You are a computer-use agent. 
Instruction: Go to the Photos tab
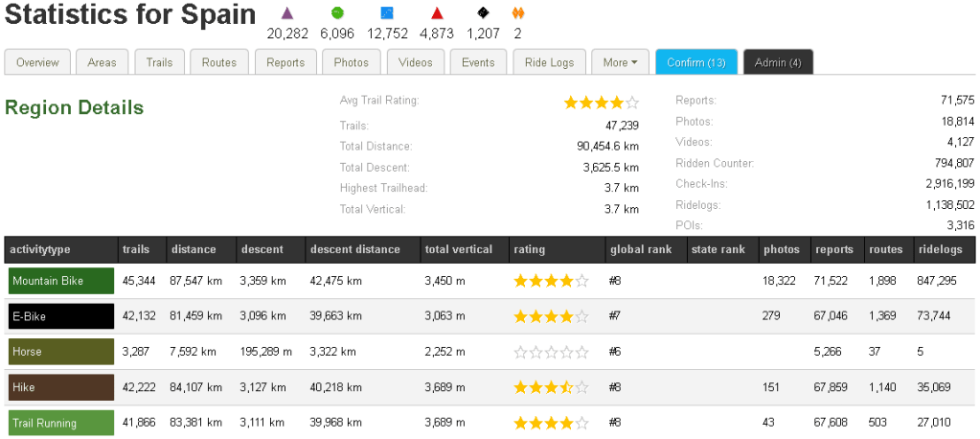point(351,62)
